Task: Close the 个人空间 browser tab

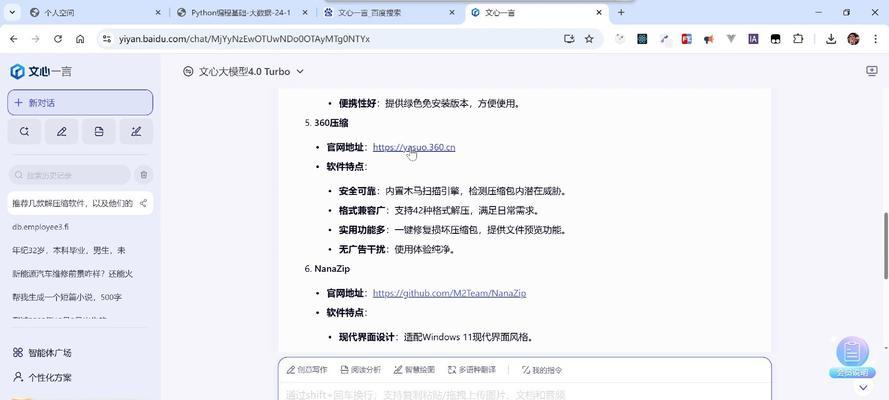Action: pyautogui.click(x=158, y=12)
